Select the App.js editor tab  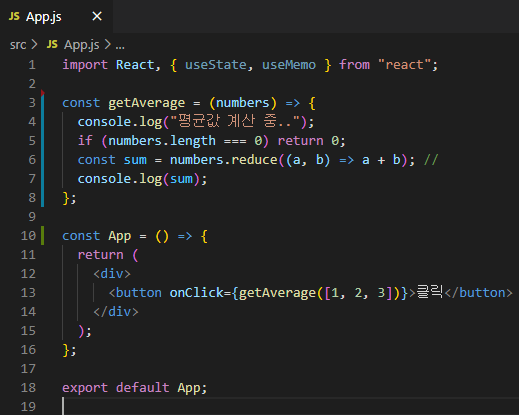pos(56,16)
